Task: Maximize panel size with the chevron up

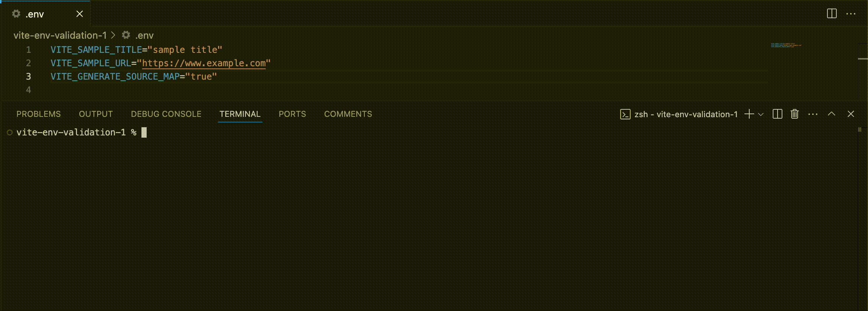Action: pyautogui.click(x=832, y=114)
